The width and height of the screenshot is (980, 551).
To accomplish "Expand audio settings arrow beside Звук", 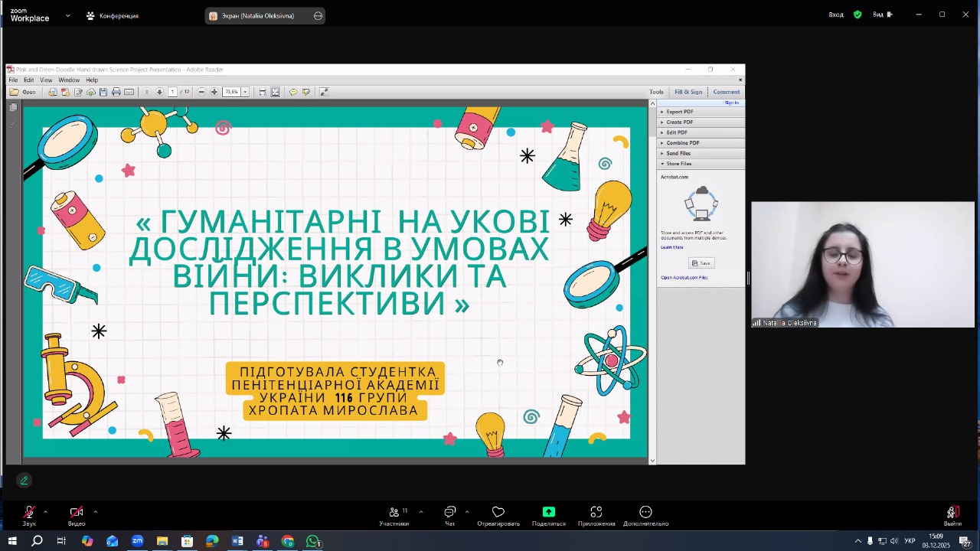I will coord(45,511).
